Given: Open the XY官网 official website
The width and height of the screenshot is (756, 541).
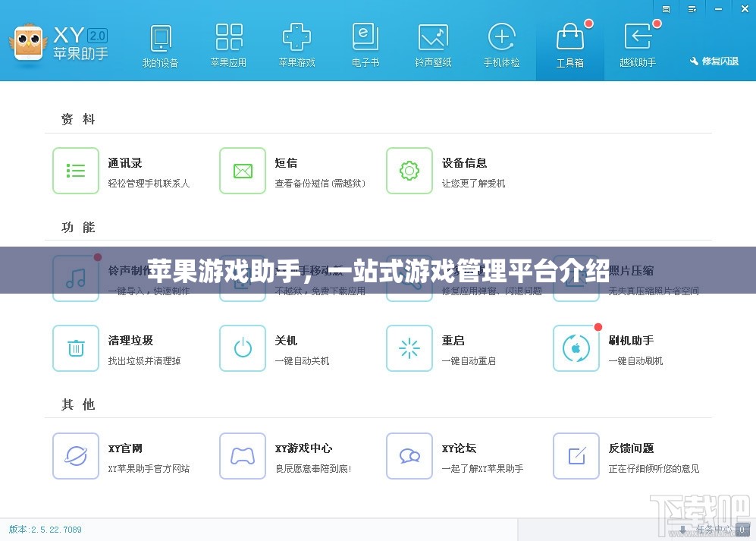Looking at the screenshot, I should click(76, 456).
